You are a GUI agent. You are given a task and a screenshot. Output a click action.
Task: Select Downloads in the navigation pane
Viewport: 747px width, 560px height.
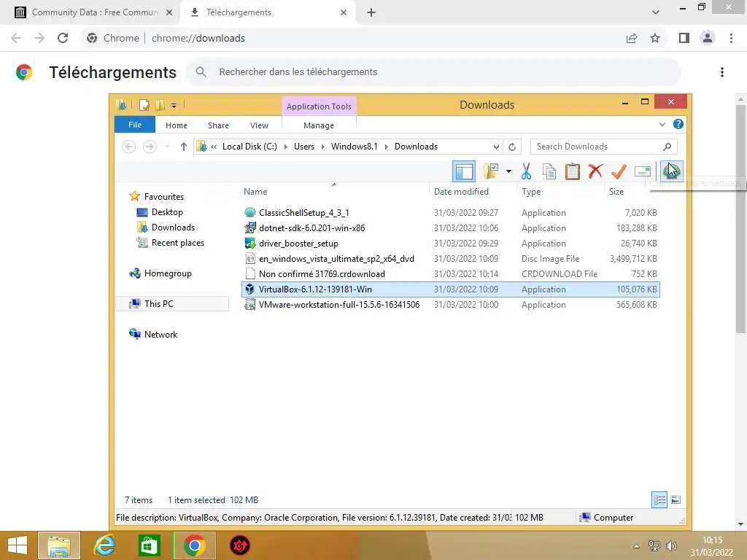click(173, 227)
